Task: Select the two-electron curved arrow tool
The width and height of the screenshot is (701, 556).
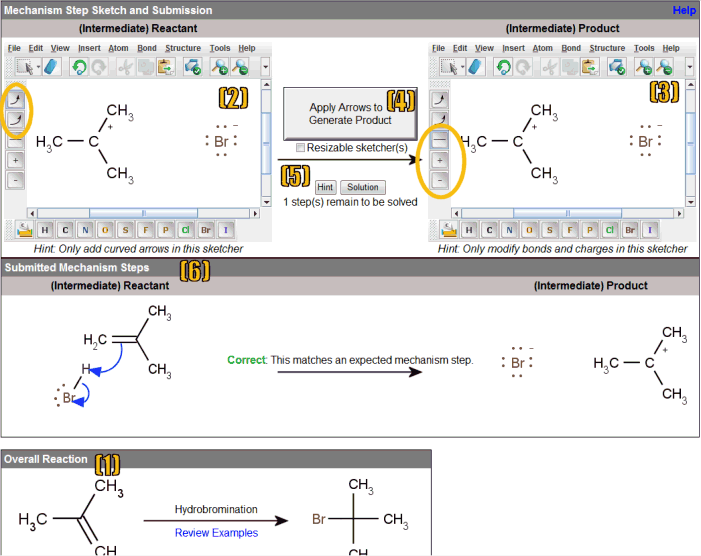Action: [16, 99]
